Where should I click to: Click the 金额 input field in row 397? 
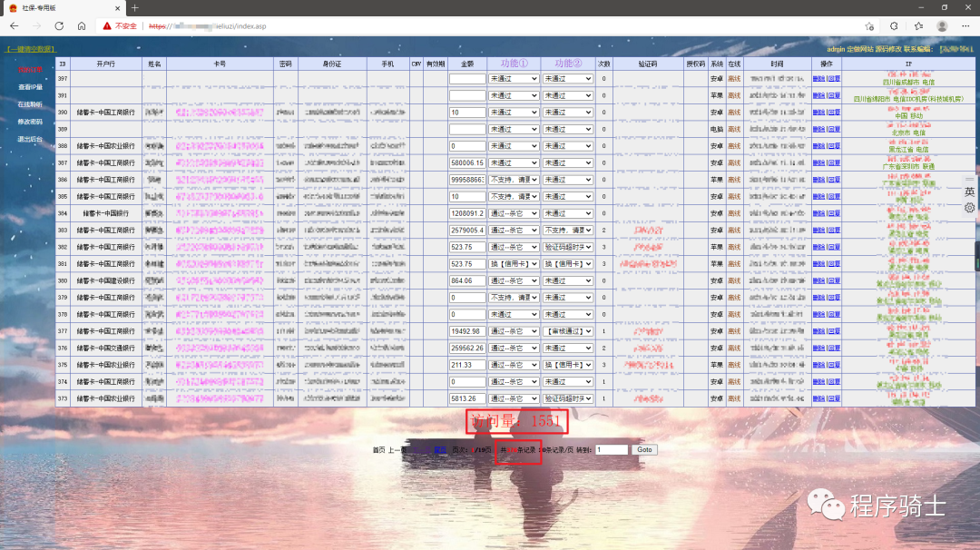pos(467,79)
